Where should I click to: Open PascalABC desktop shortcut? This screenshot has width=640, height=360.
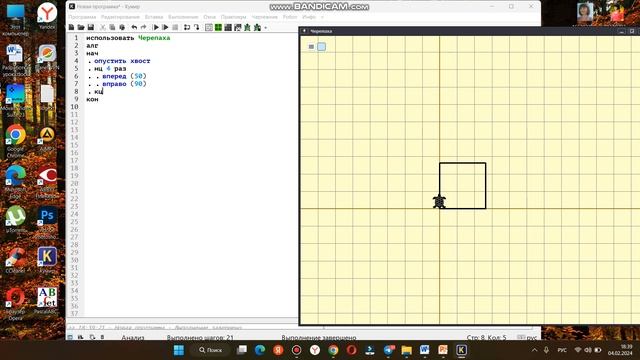click(47, 300)
